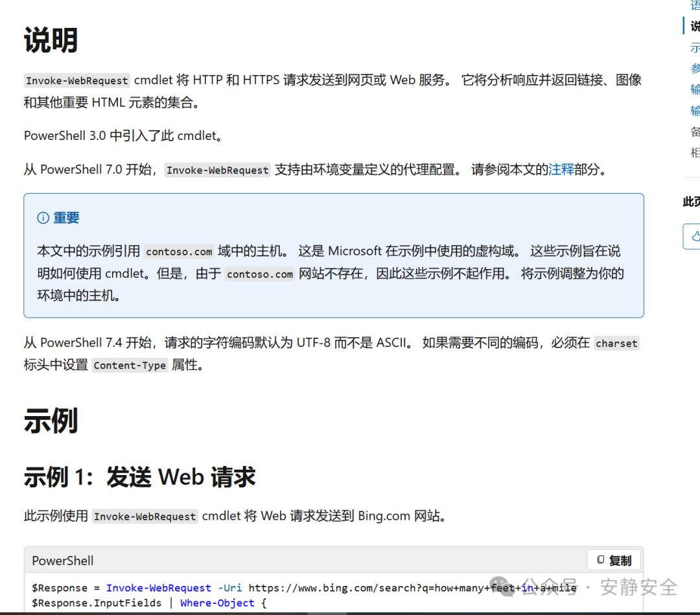
Task: Click the contoso.com inline code in the alert
Action: click(x=179, y=251)
